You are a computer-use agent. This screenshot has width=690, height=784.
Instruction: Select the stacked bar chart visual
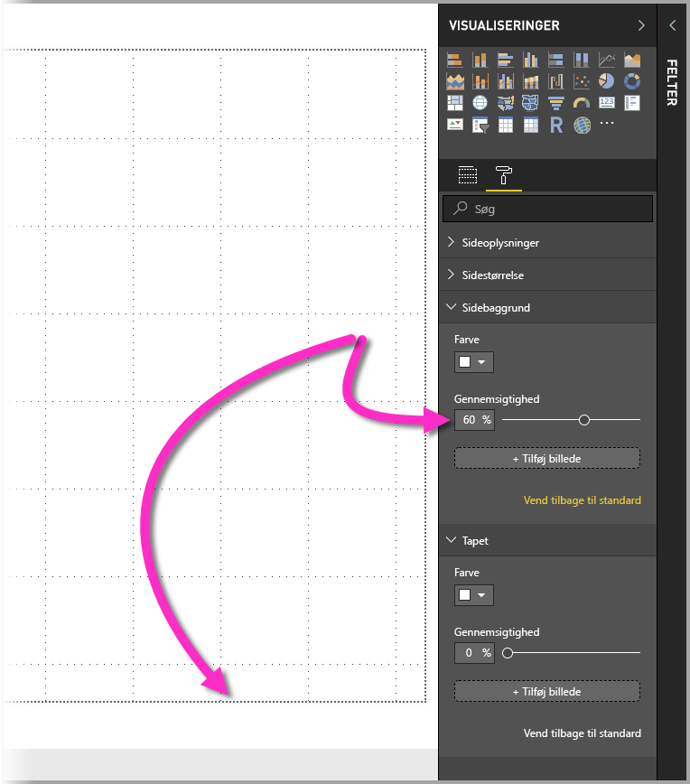(x=454, y=60)
